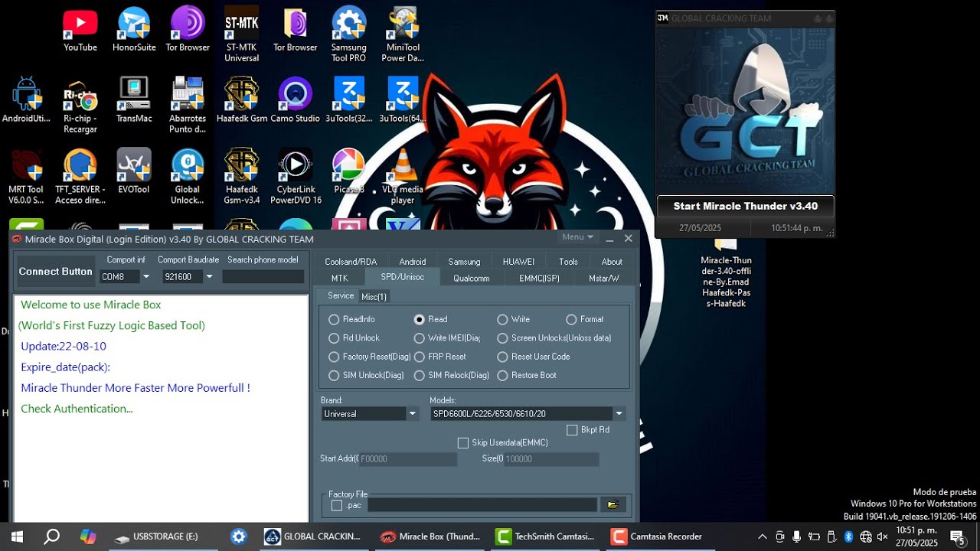Launch MRT Tool V6.0.0 icon
980x551 pixels.
tap(27, 177)
